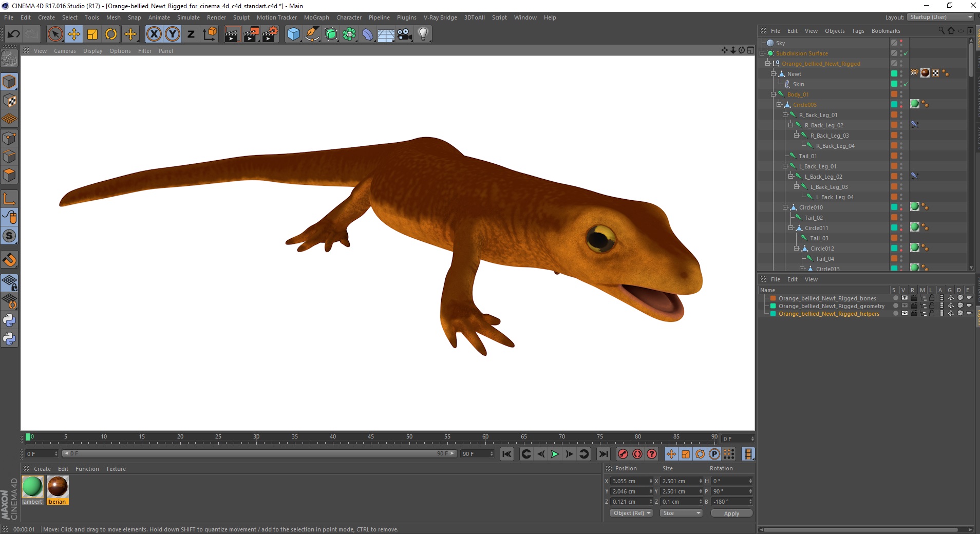The height and width of the screenshot is (534, 980).
Task: Select the Live Selection tool
Action: 55,34
